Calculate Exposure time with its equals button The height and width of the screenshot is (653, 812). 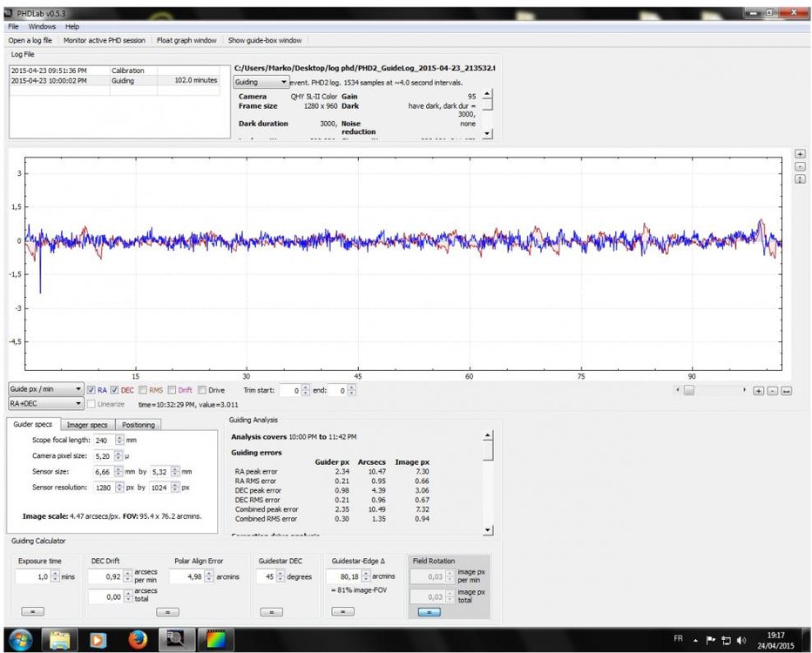32,611
